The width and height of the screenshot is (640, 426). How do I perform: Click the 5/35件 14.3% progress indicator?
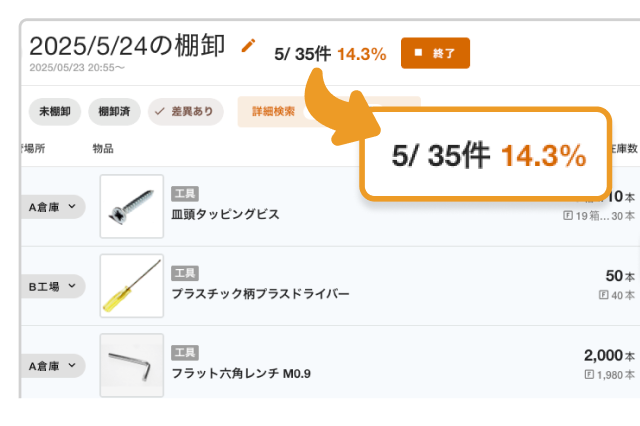tap(330, 54)
